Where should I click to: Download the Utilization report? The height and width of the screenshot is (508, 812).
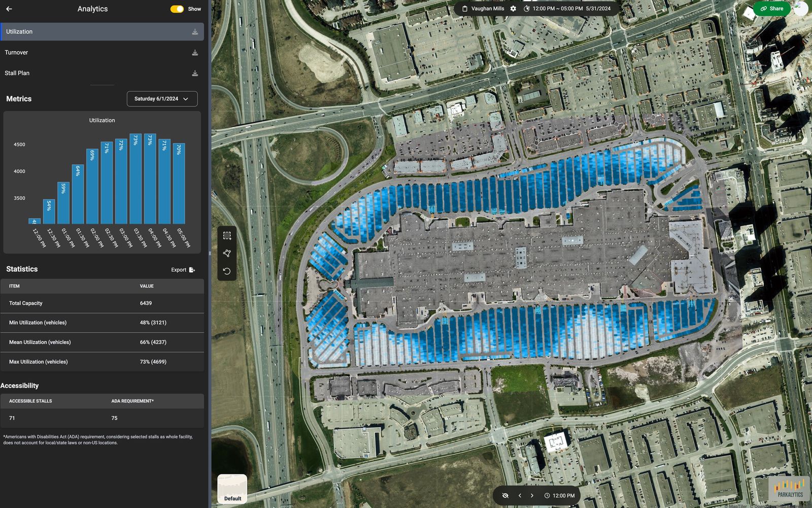[x=195, y=31]
